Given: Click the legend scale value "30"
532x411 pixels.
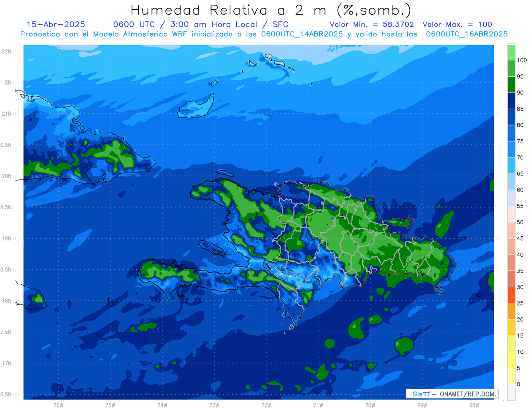Looking at the screenshot, I should coord(520,287).
